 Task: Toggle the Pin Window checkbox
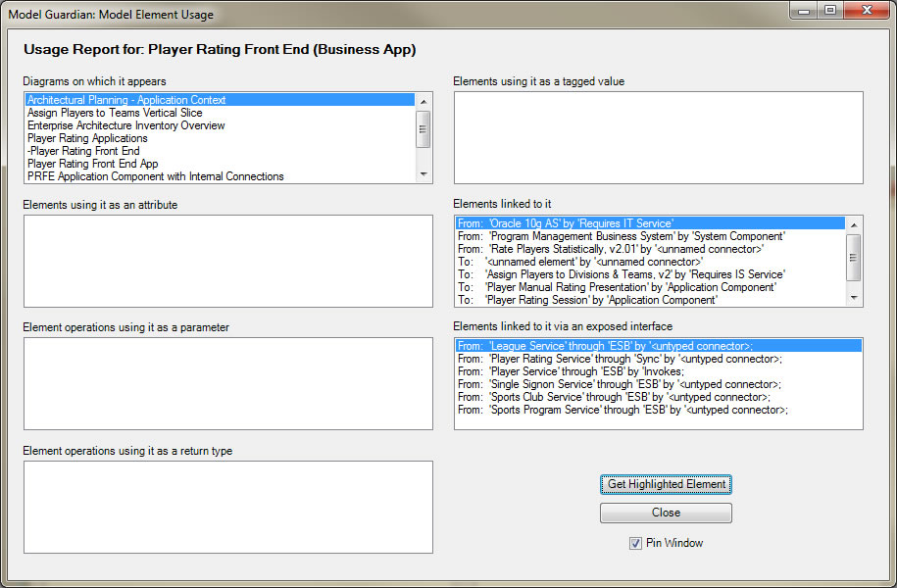[x=635, y=543]
